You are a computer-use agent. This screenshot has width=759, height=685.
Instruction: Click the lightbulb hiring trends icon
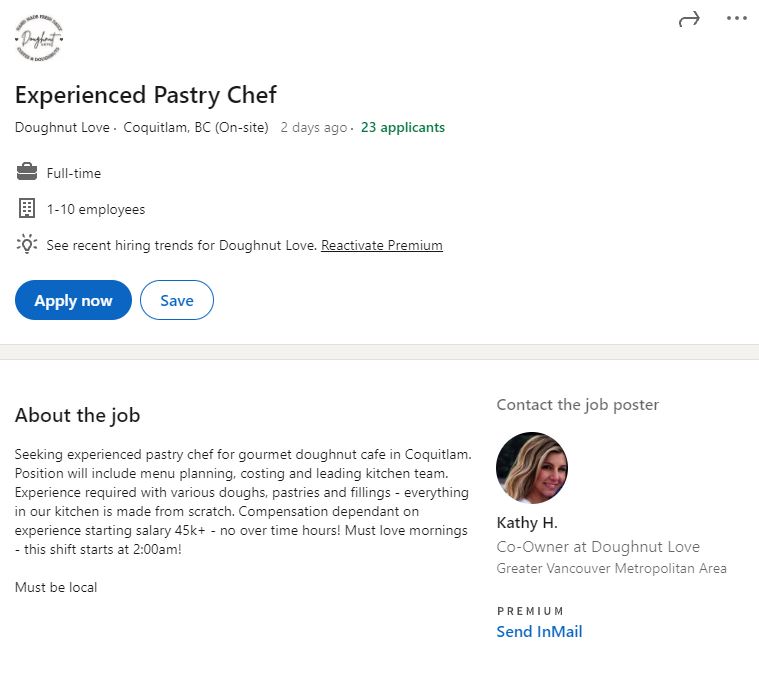27,244
